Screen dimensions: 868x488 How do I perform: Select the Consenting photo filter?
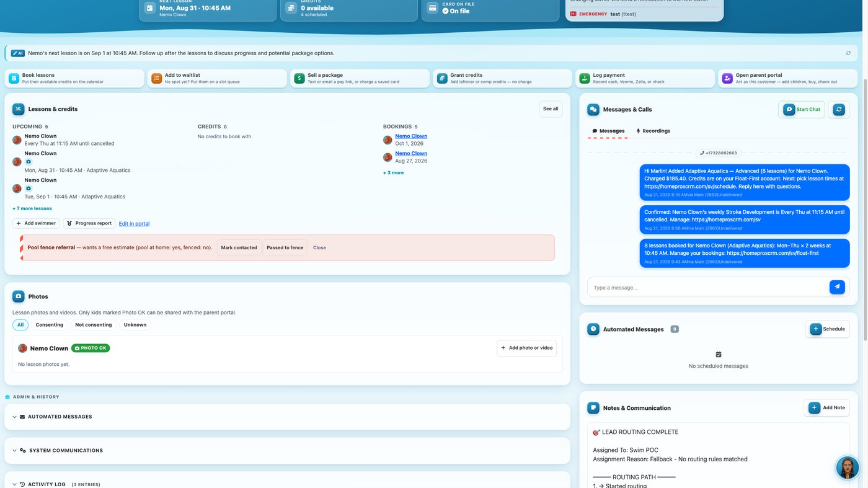(50, 325)
